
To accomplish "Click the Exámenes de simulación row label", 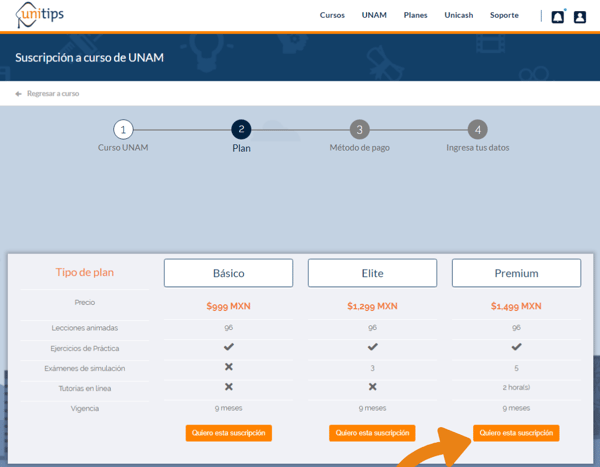I will pyautogui.click(x=85, y=368).
